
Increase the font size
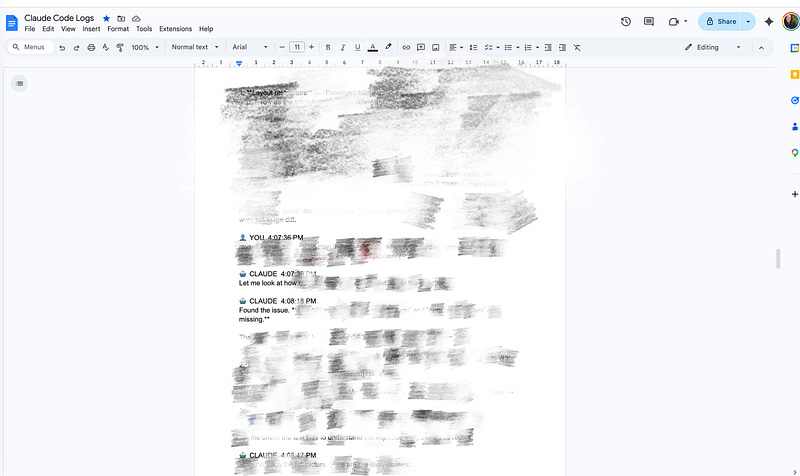pos(312,47)
